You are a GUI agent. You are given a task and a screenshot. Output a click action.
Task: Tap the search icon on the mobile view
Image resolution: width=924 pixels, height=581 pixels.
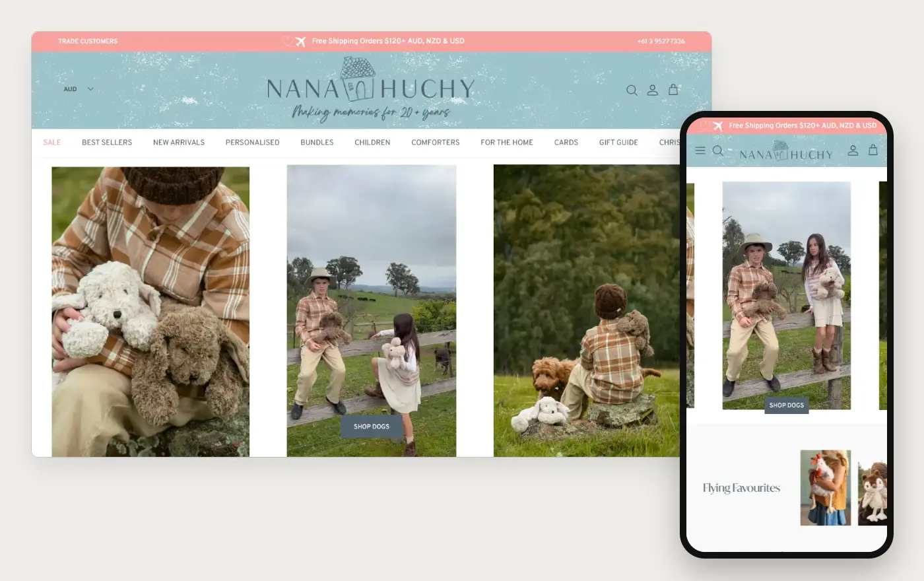(718, 151)
